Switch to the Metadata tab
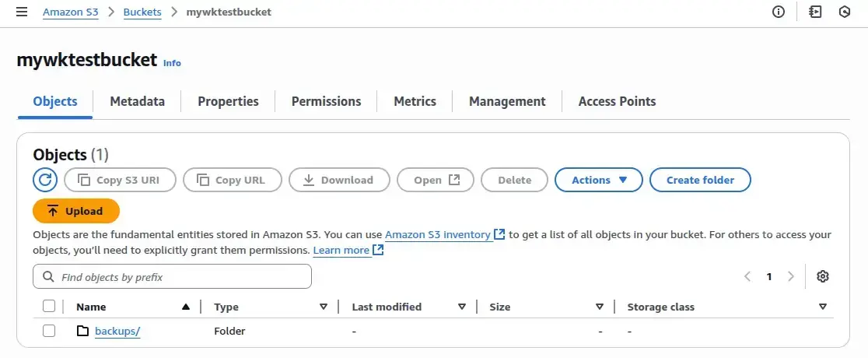The image size is (868, 358). (138, 101)
